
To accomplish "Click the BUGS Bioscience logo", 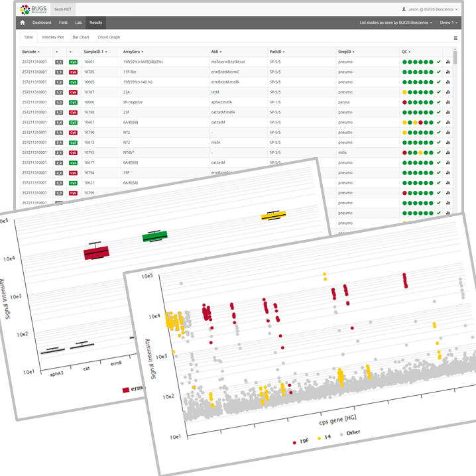I will (33, 9).
